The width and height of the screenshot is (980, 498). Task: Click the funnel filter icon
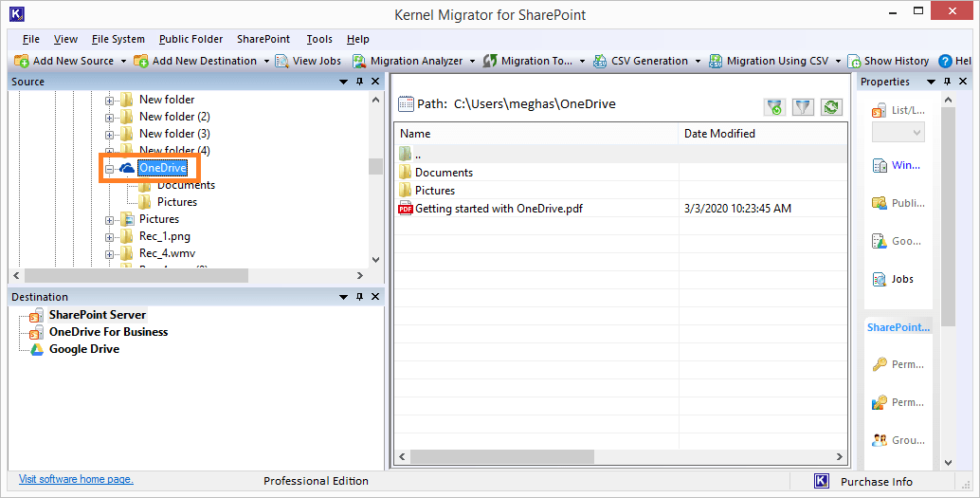803,107
